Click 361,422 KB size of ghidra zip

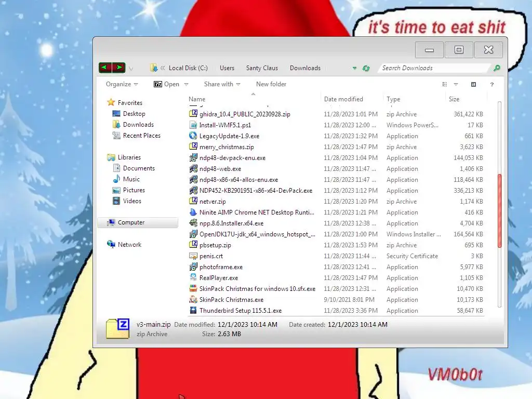tap(468, 114)
